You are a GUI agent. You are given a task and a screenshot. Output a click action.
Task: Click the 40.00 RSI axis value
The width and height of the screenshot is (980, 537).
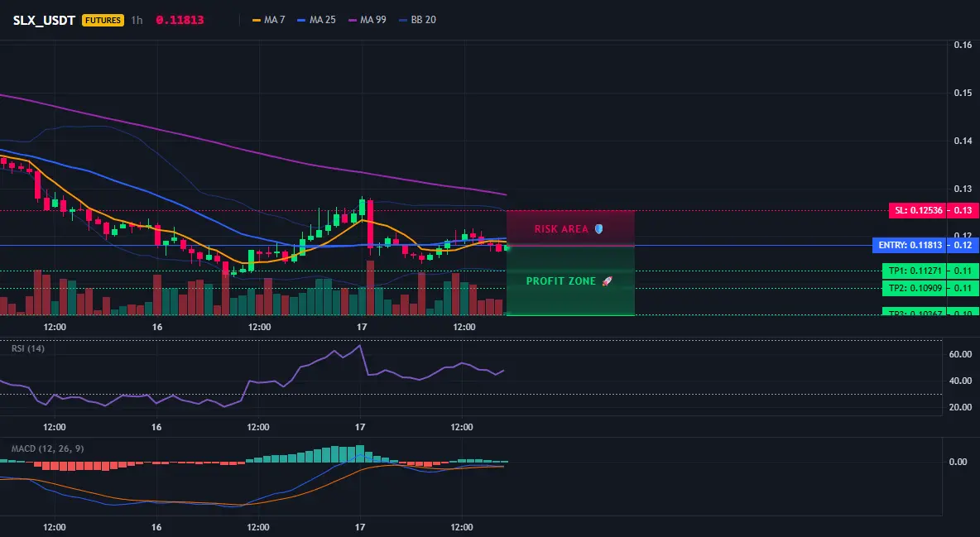coord(960,381)
